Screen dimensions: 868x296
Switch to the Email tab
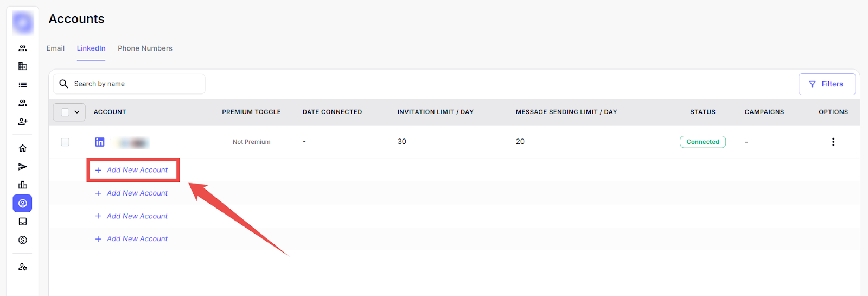(x=55, y=48)
